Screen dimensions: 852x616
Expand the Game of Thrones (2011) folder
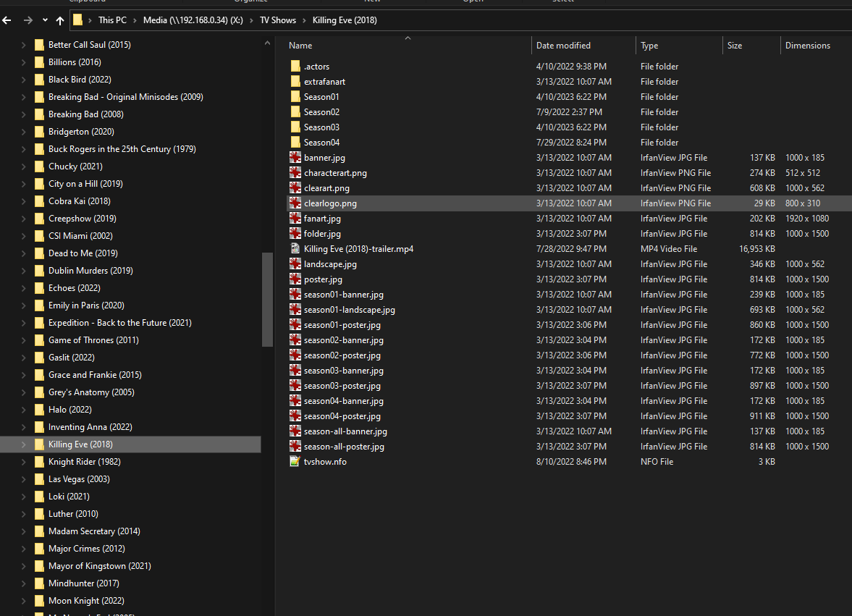pos(23,340)
